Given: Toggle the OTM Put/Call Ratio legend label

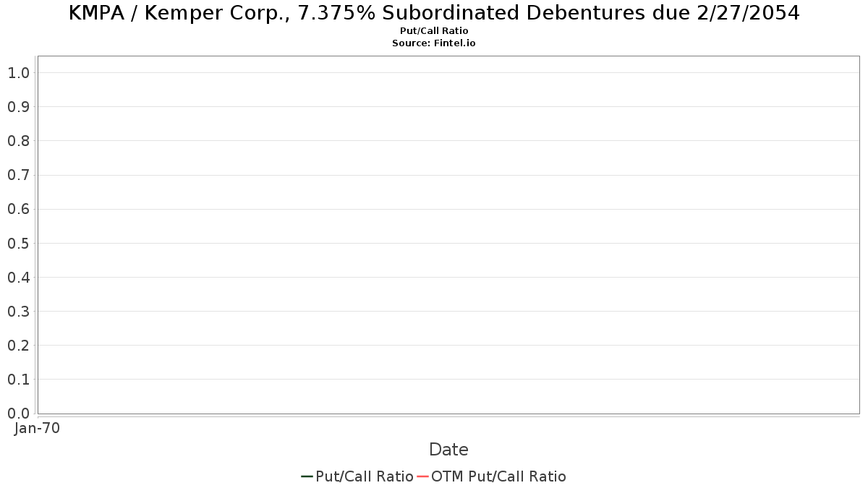Looking at the screenshot, I should click(x=498, y=476).
